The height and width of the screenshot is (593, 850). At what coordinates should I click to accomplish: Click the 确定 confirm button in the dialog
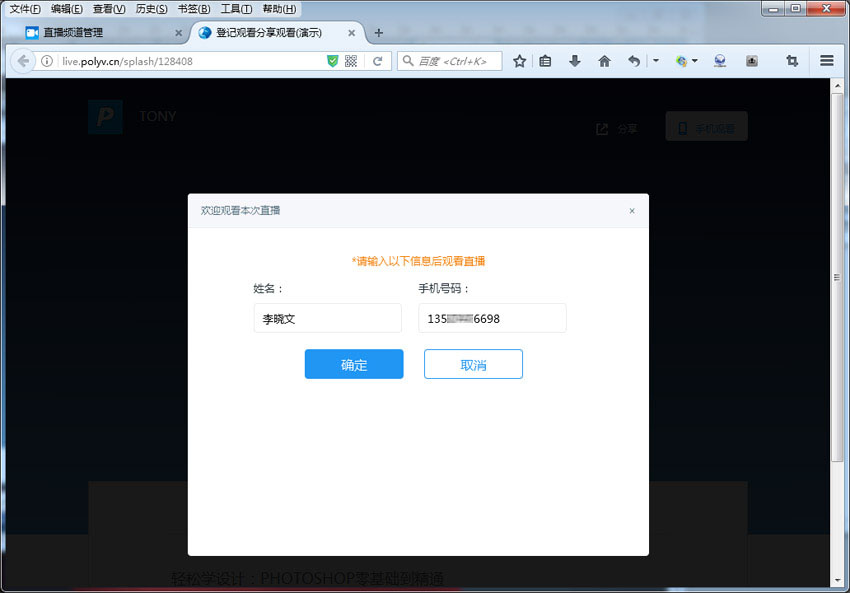pos(354,364)
